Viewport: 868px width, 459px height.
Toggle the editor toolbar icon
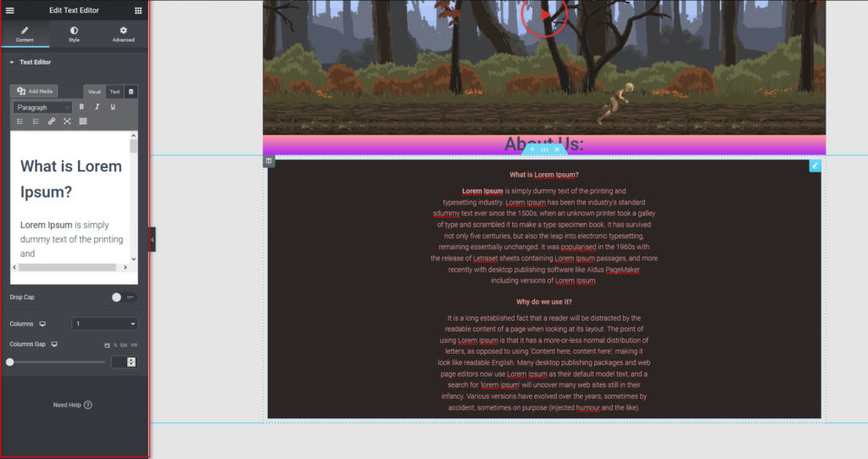point(83,121)
